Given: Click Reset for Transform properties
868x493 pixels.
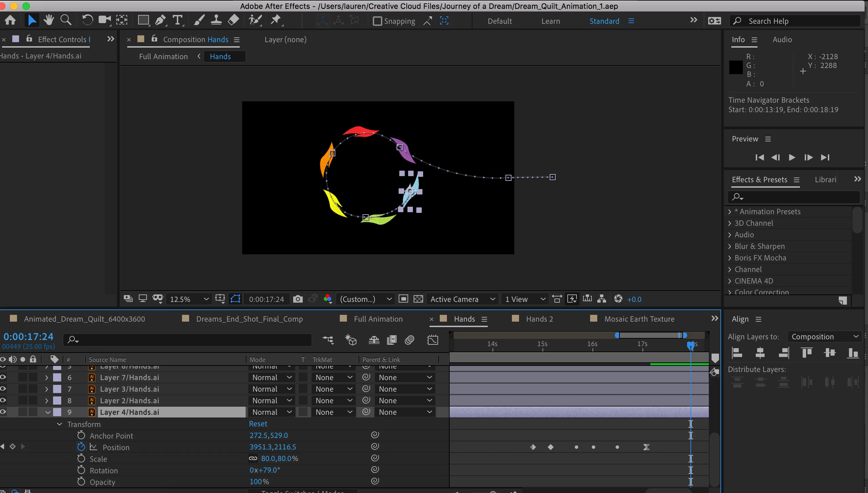Looking at the screenshot, I should pos(258,424).
